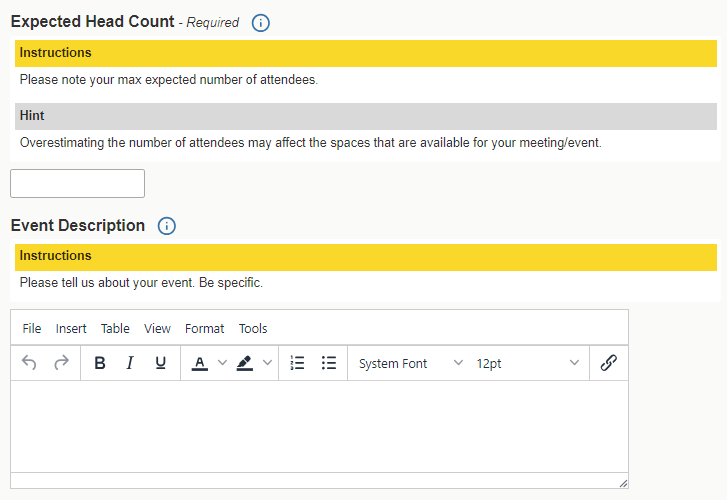Insert a numbered list
The width and height of the screenshot is (727, 500).
coord(297,363)
